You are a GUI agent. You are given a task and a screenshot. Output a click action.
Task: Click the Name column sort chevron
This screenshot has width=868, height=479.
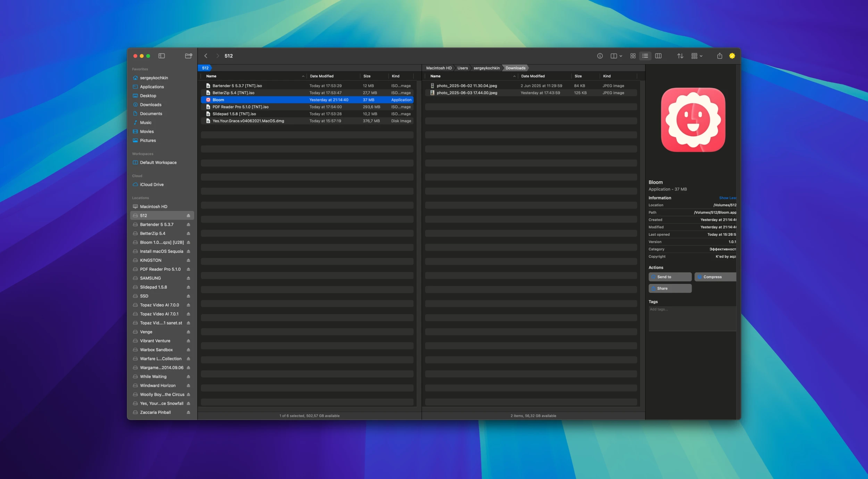coord(303,76)
